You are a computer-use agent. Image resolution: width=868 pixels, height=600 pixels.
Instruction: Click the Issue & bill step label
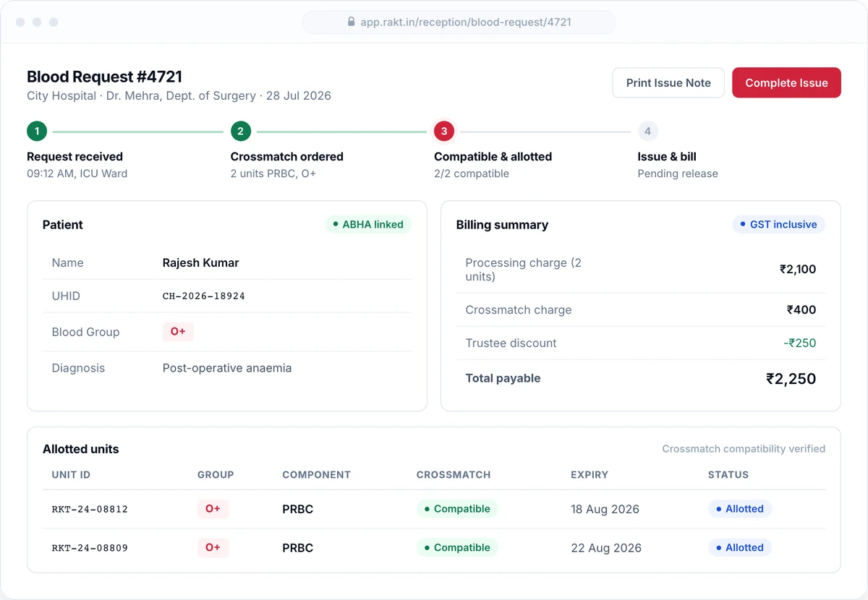point(667,157)
